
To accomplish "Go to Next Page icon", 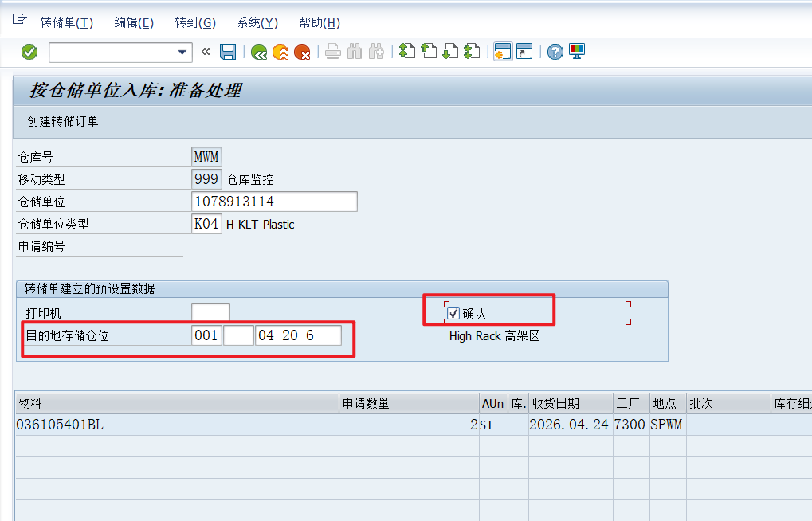I will coord(450,51).
